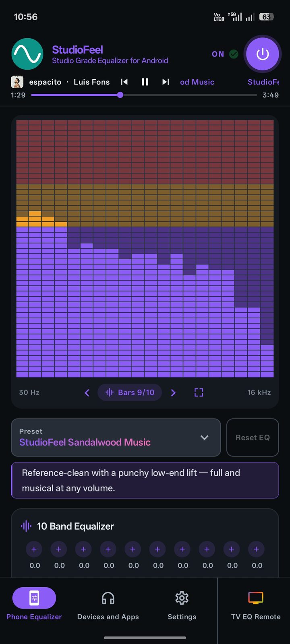
Task: Tap the preset description text box
Action: (145, 480)
